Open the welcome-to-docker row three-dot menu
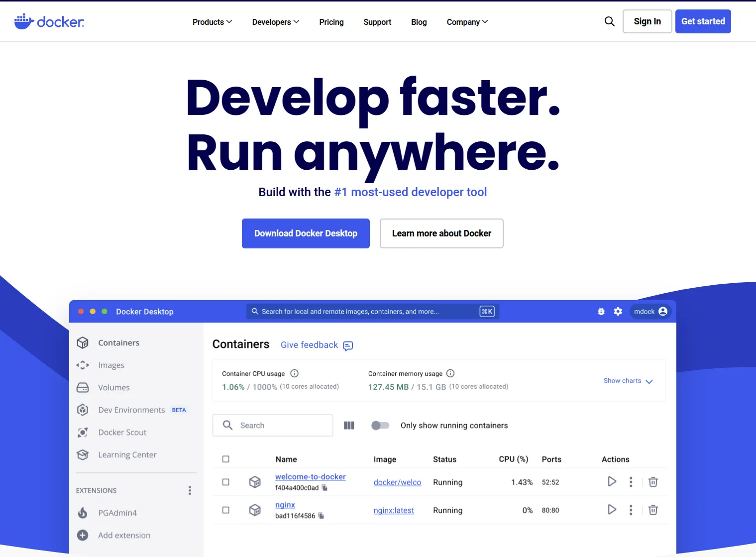Viewport: 756px width, 557px height. [x=631, y=482]
